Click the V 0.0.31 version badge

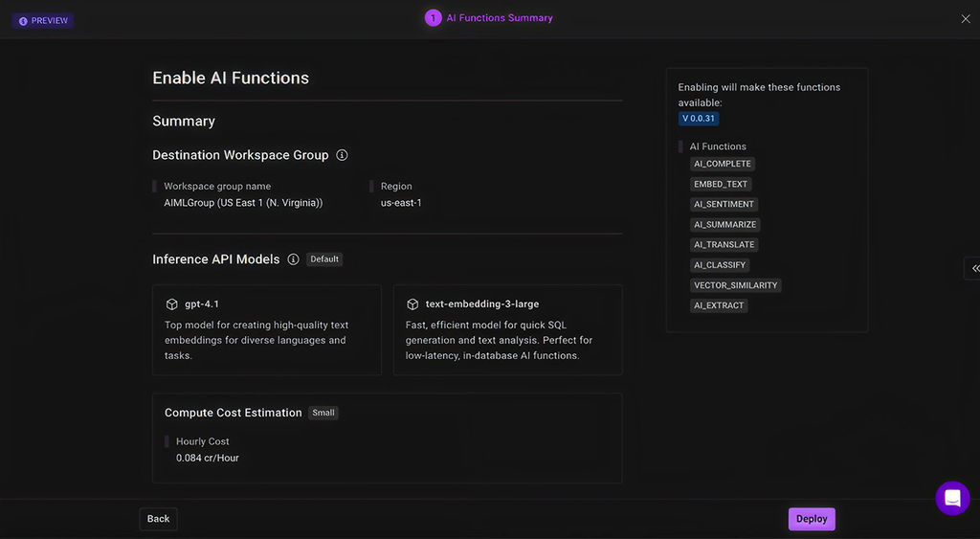tap(699, 119)
